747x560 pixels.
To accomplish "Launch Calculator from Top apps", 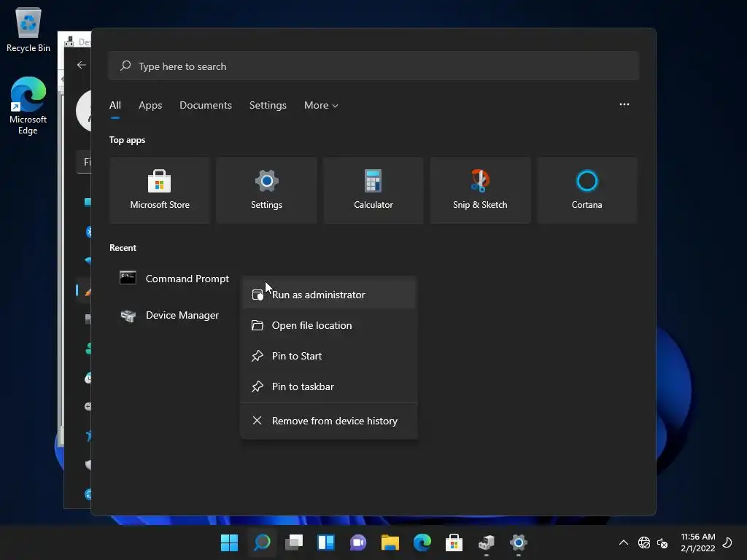I will (373, 190).
